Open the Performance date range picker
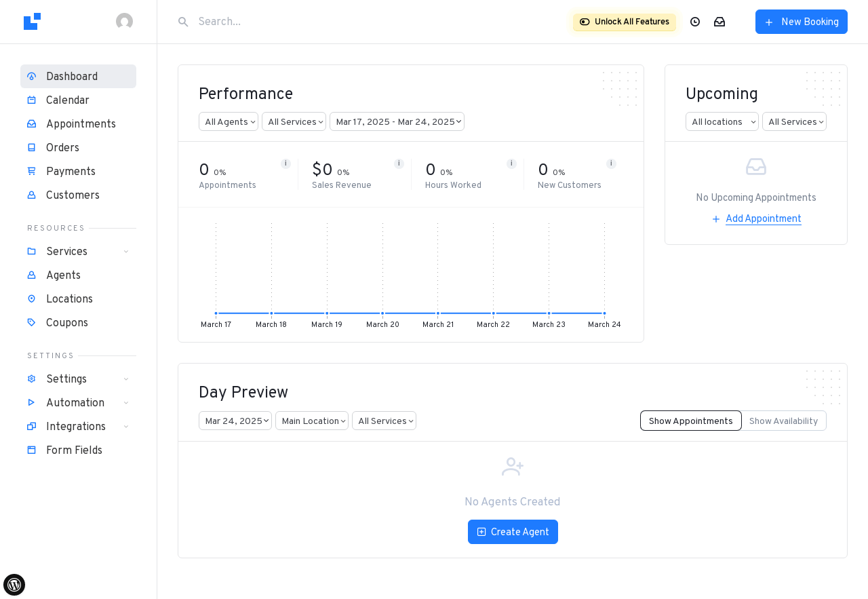 (397, 121)
